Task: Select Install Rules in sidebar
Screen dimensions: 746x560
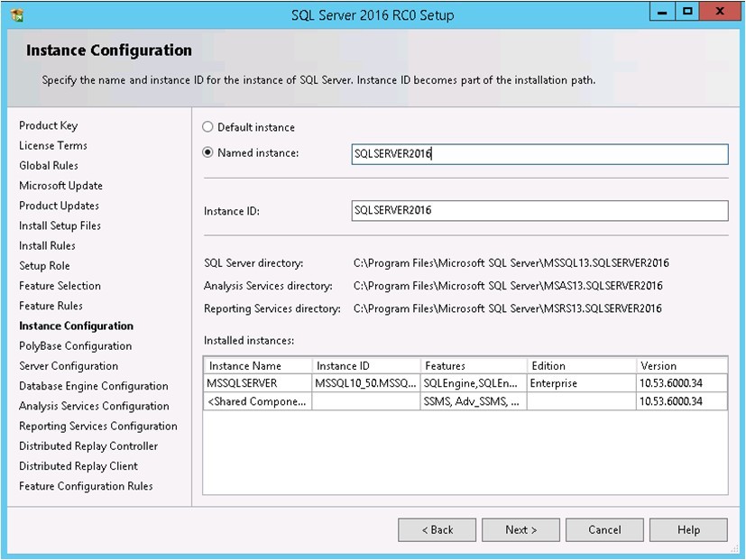Action: point(47,245)
